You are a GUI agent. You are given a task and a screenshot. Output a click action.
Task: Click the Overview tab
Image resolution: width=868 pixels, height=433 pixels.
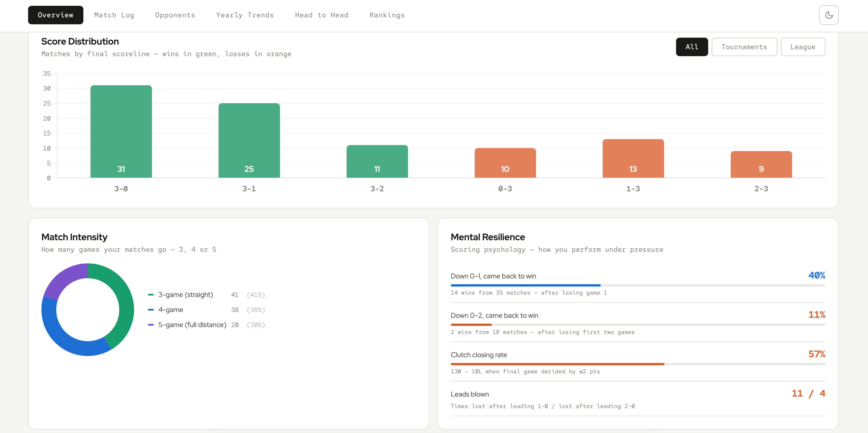[56, 15]
